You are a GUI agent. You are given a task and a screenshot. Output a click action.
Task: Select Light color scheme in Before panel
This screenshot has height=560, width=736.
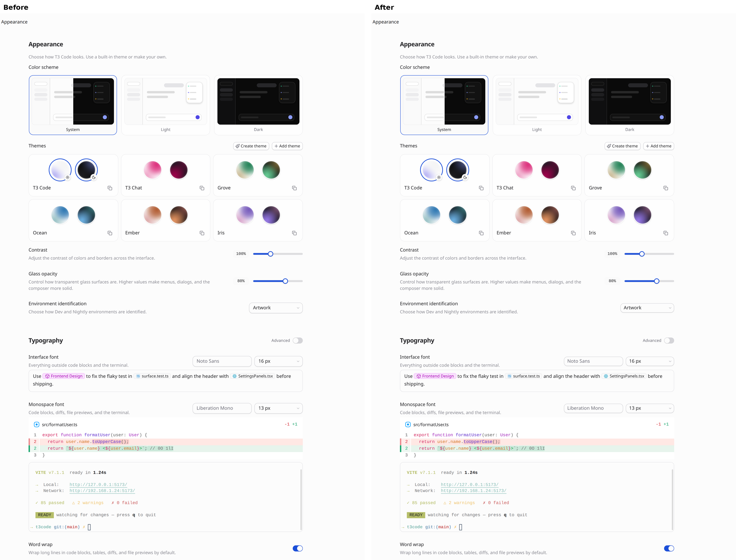click(x=166, y=105)
